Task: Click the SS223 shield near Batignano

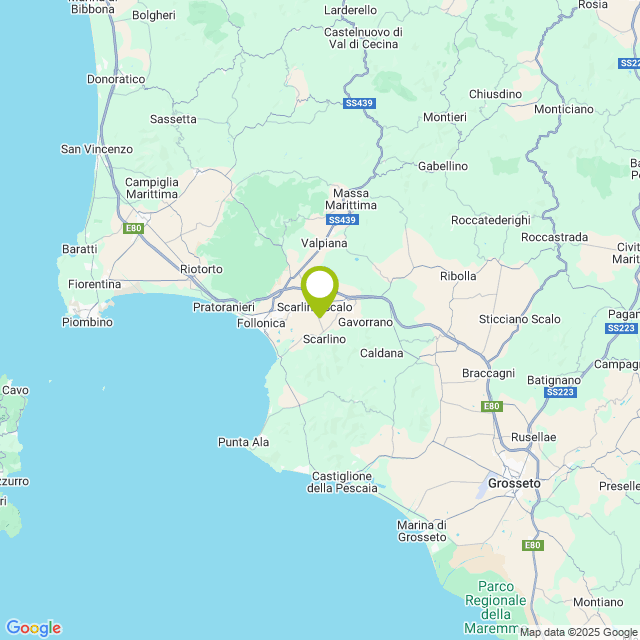Action: click(560, 392)
